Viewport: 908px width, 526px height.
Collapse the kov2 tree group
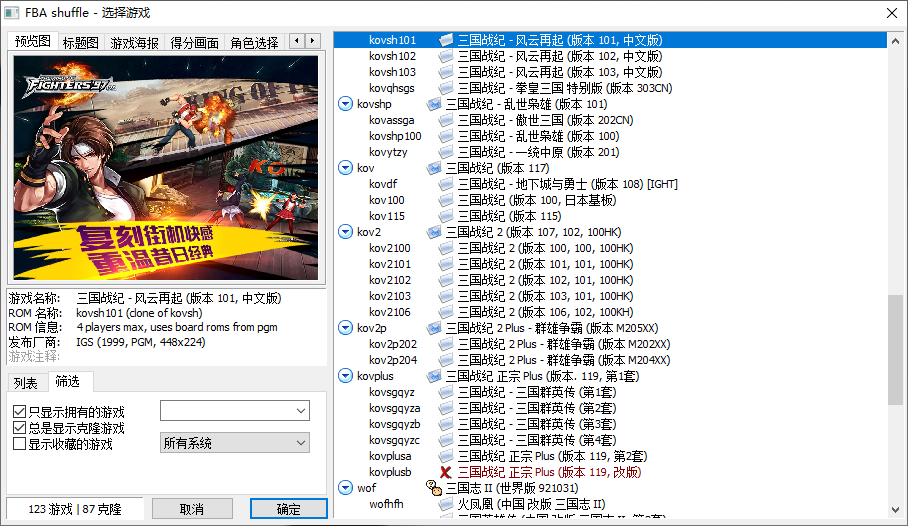pyautogui.click(x=346, y=232)
